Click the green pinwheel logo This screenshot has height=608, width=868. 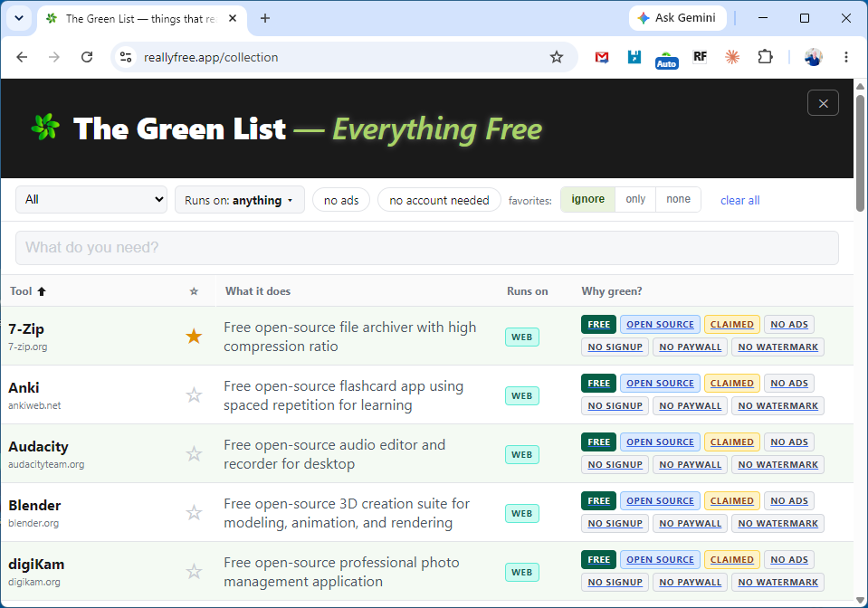[x=45, y=127]
